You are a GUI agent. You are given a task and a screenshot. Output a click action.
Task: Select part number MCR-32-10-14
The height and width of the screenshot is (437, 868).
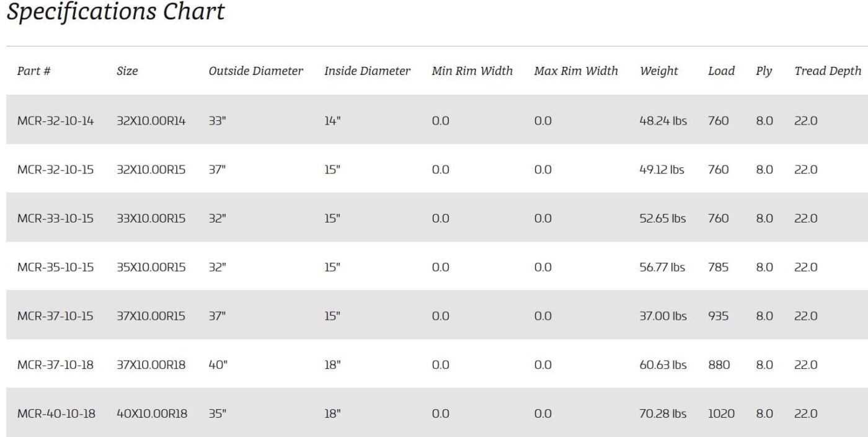[56, 121]
